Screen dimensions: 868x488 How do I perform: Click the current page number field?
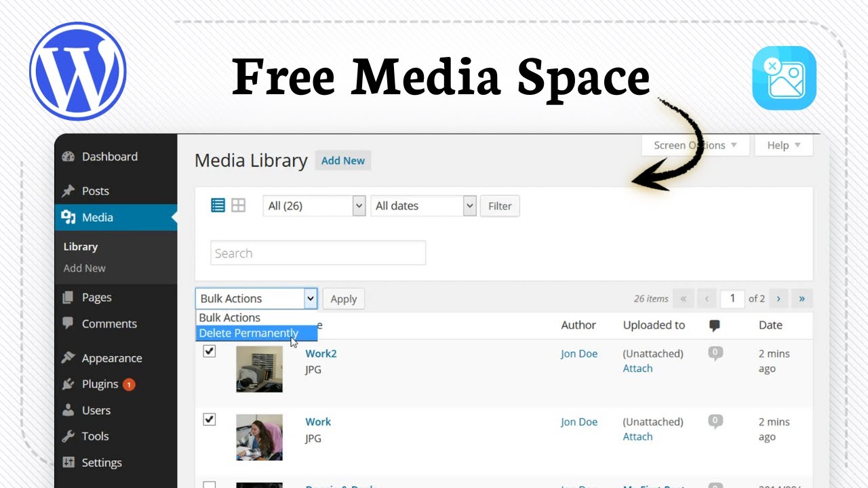pyautogui.click(x=732, y=299)
